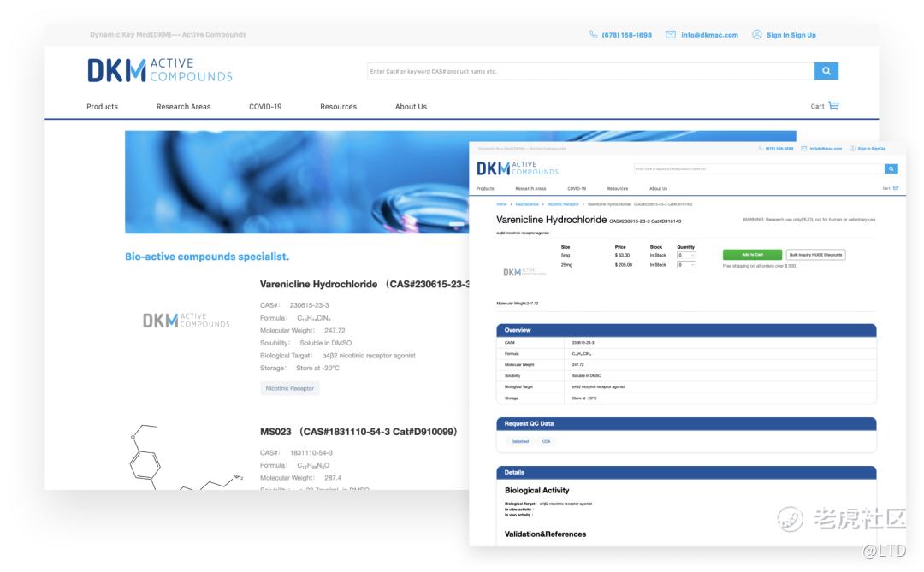Open Research Areas menu on the product page

pyautogui.click(x=530, y=188)
